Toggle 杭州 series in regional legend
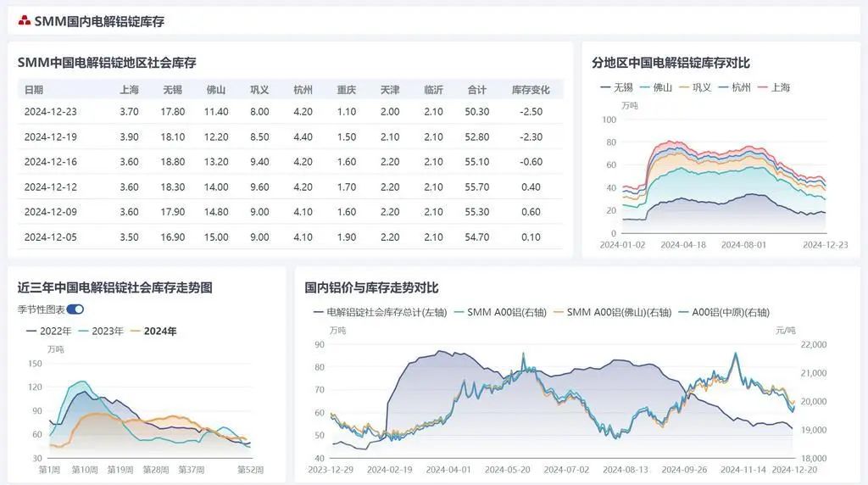This screenshot has height=485, width=868. pyautogui.click(x=735, y=87)
